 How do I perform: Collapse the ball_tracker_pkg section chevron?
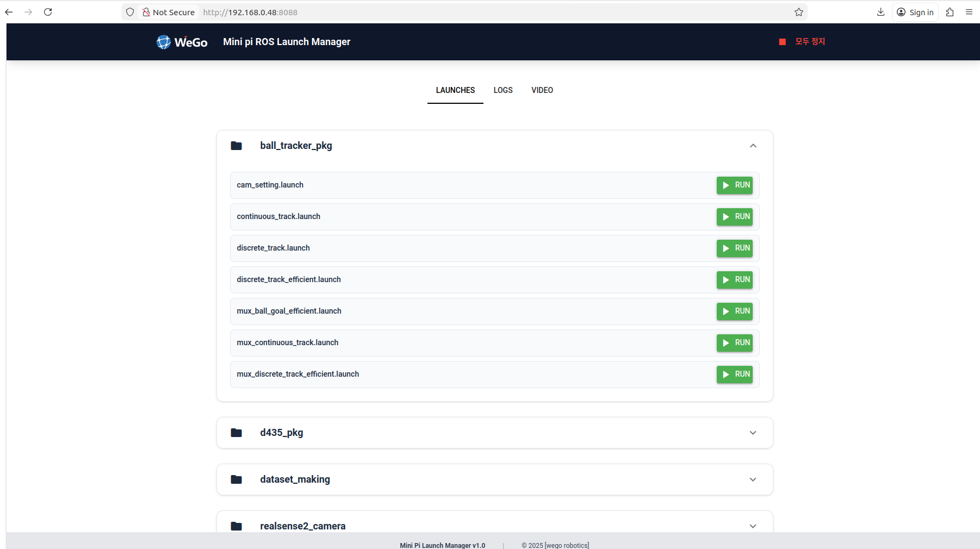coord(753,146)
